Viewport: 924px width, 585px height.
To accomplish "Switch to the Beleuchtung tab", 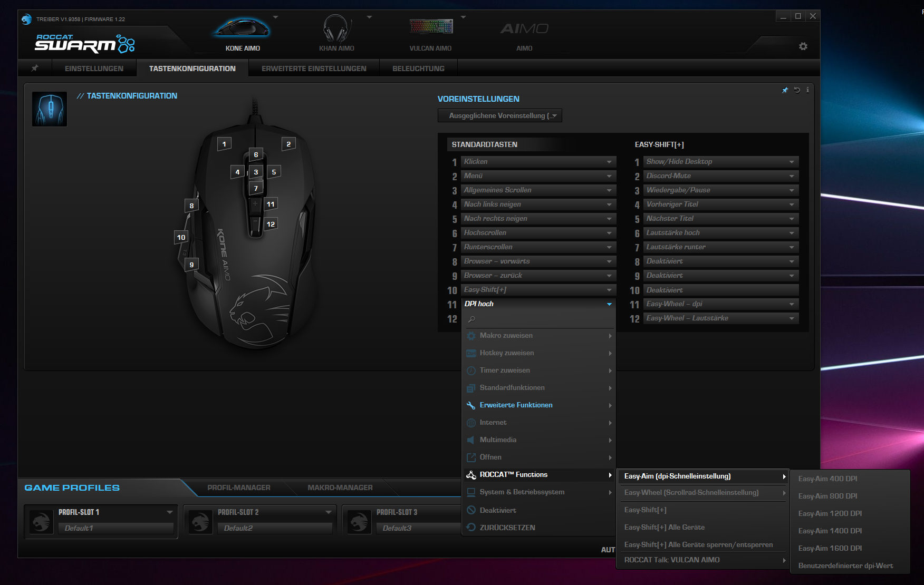I will click(418, 69).
